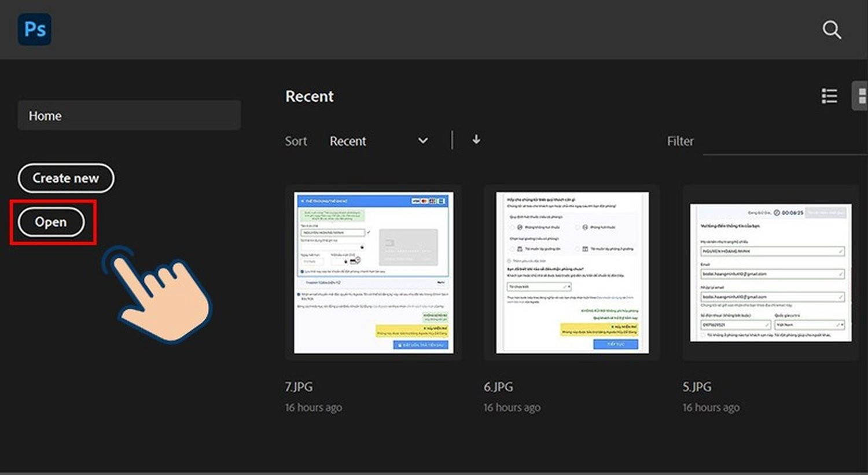The width and height of the screenshot is (868, 475).
Task: Click the 5.JPG file name
Action: (x=697, y=386)
